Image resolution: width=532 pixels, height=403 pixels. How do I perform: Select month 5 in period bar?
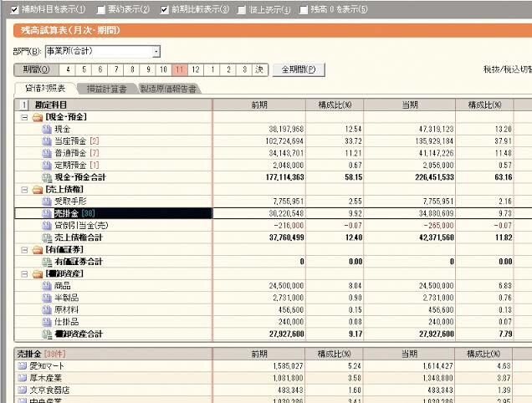click(84, 70)
